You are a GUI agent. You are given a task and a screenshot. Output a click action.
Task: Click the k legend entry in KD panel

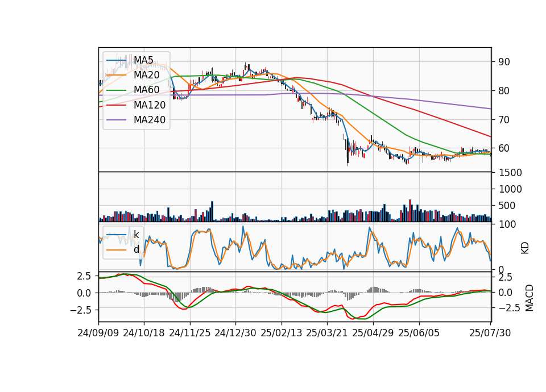(136, 235)
